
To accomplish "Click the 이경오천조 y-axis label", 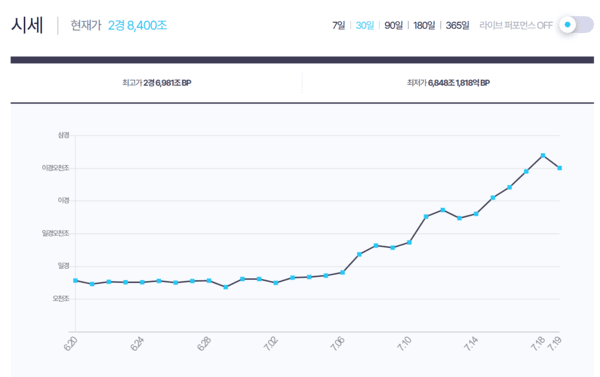I will [x=55, y=168].
